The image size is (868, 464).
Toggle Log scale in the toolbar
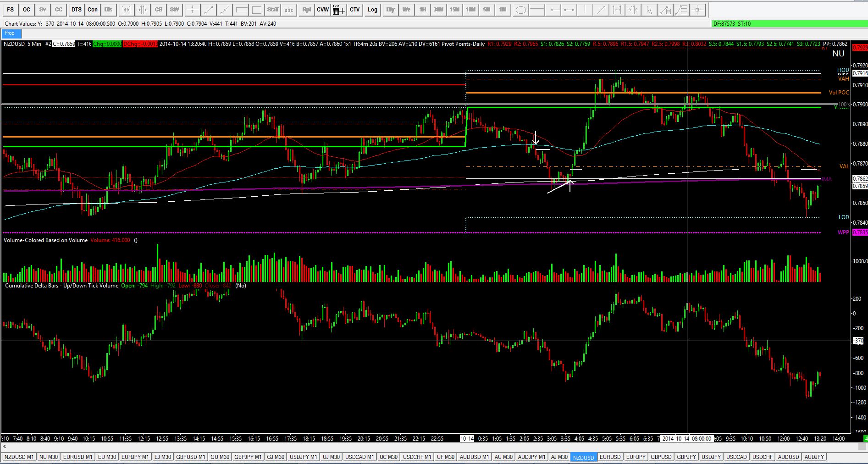tap(372, 10)
